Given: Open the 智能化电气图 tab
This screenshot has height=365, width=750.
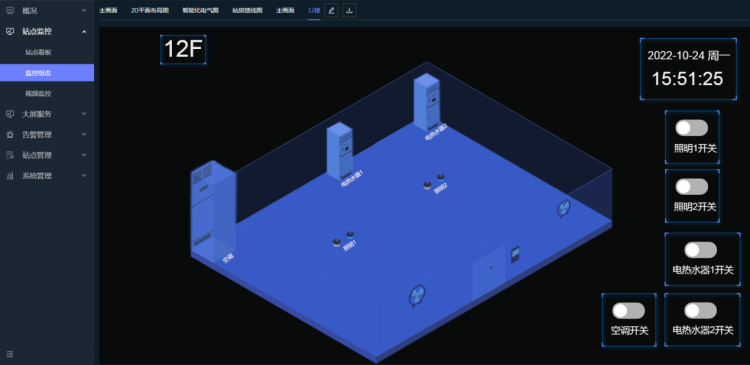Looking at the screenshot, I should pos(200,11).
